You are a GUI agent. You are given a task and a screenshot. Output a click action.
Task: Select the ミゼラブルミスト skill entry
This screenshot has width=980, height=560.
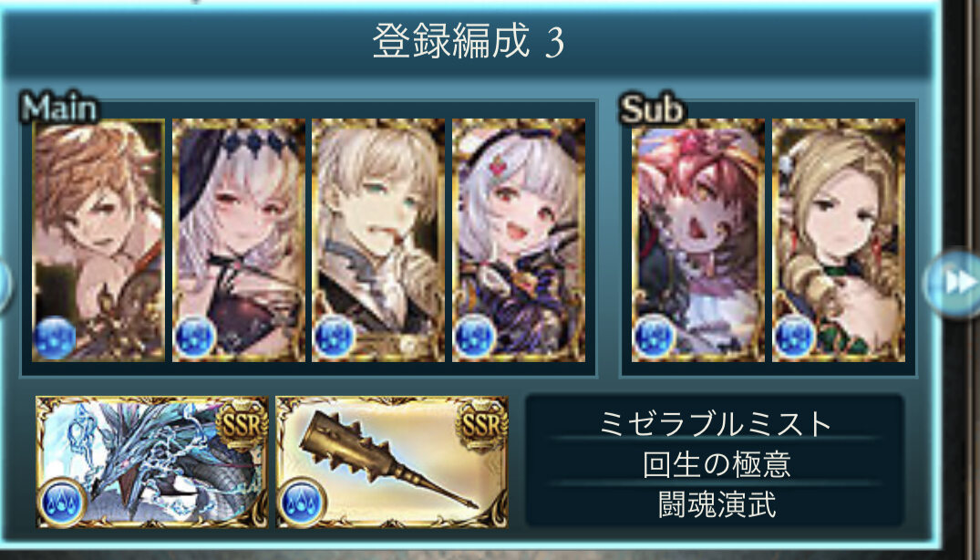(716, 423)
